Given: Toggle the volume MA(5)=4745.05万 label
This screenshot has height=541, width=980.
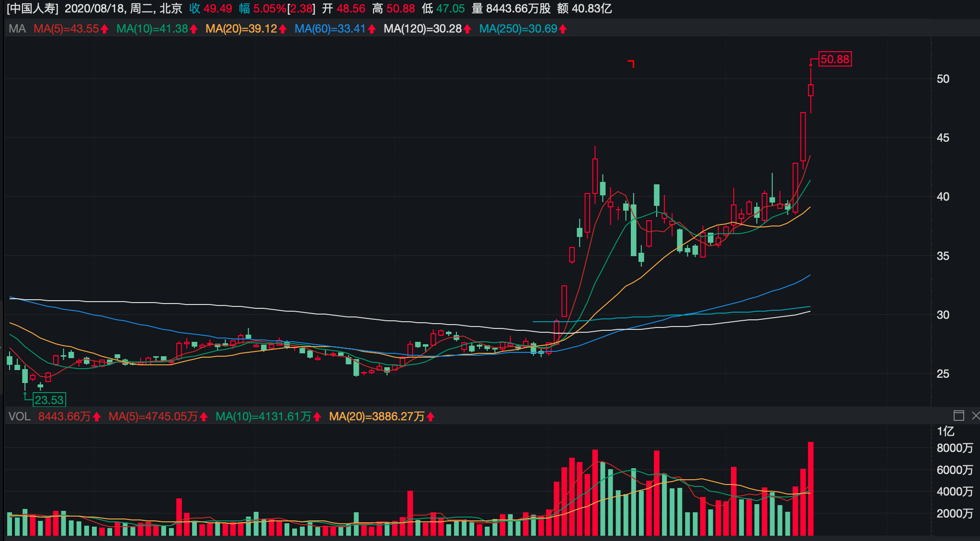Looking at the screenshot, I should (x=153, y=417).
